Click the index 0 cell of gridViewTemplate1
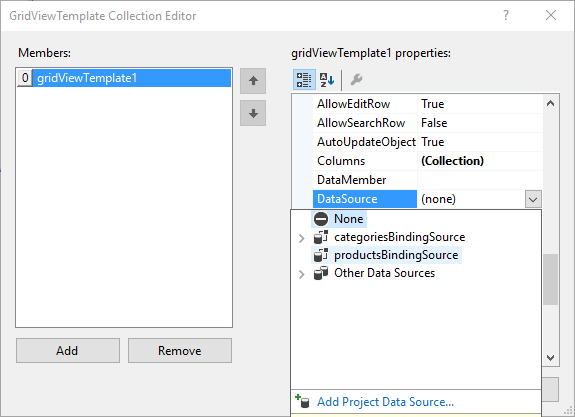The height and width of the screenshot is (417, 575). point(25,78)
